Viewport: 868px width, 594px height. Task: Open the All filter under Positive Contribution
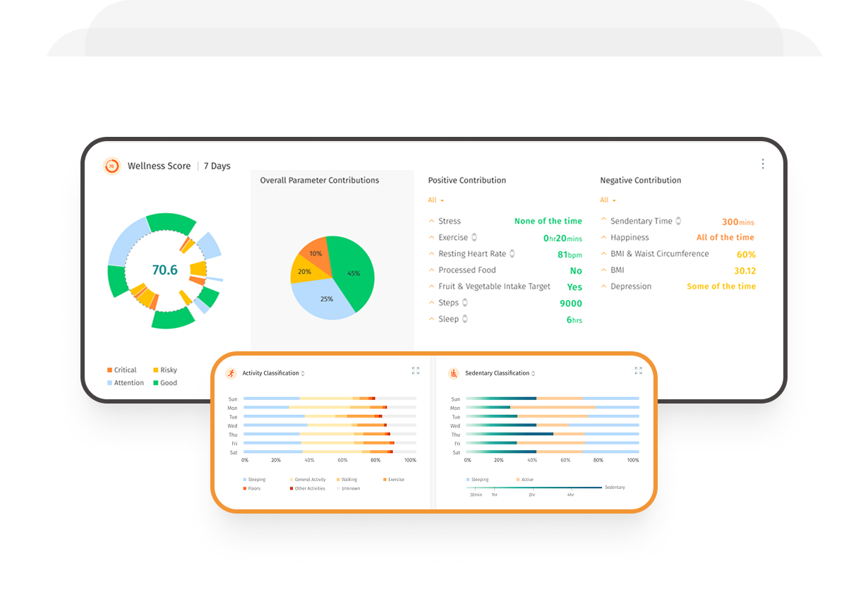[x=435, y=200]
